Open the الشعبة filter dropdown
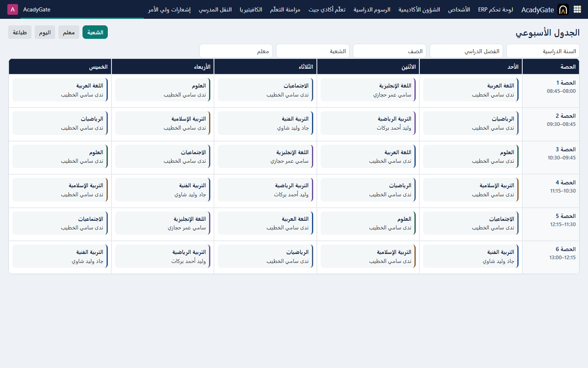This screenshot has width=588, height=368. tap(313, 51)
